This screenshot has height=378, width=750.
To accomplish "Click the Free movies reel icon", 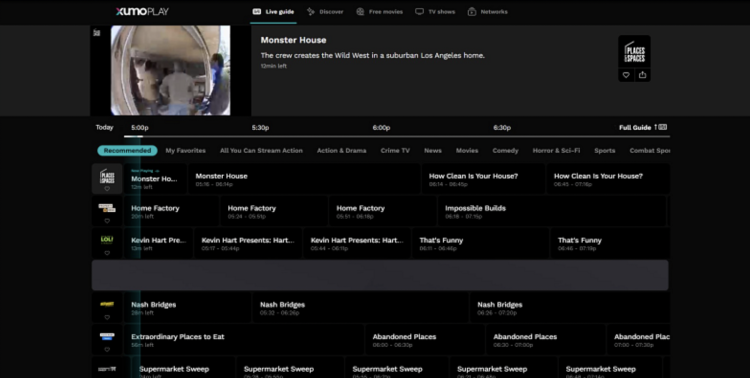I will tap(360, 11).
